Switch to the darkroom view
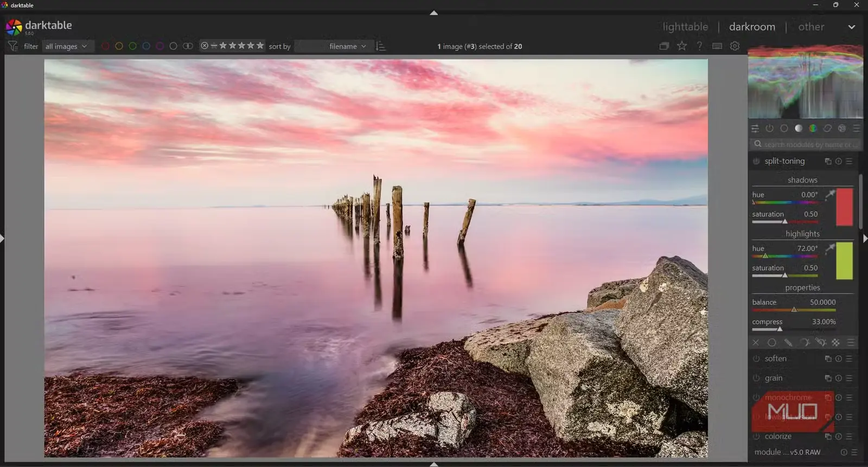 coord(752,27)
